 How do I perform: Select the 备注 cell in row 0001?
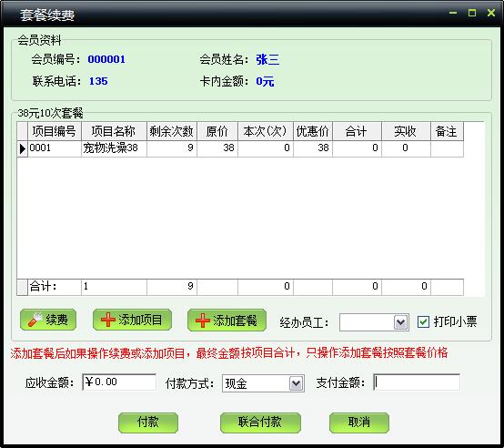coord(447,148)
